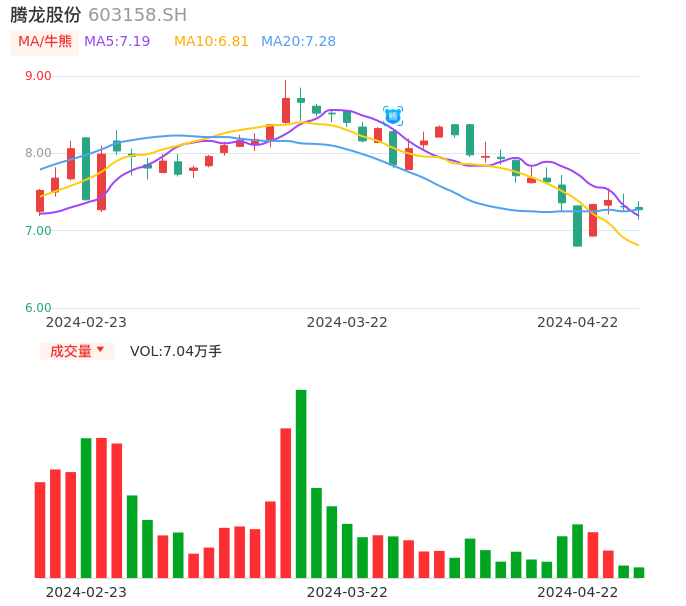686x606 pixels.
Task: Select the tallest green volume bar
Action: [x=301, y=483]
